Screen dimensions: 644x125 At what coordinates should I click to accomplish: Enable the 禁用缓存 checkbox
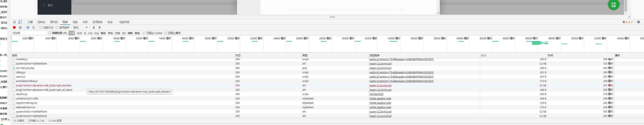(x=57, y=28)
